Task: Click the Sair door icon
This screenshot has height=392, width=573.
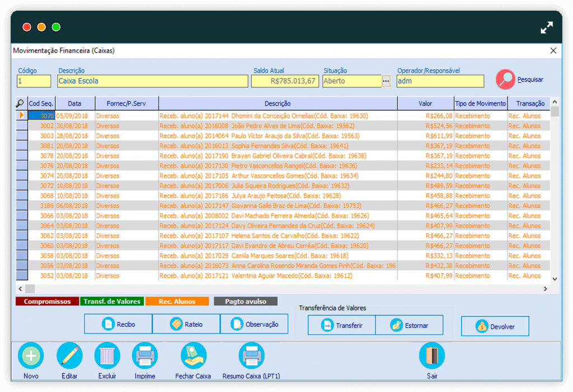Action: click(432, 356)
